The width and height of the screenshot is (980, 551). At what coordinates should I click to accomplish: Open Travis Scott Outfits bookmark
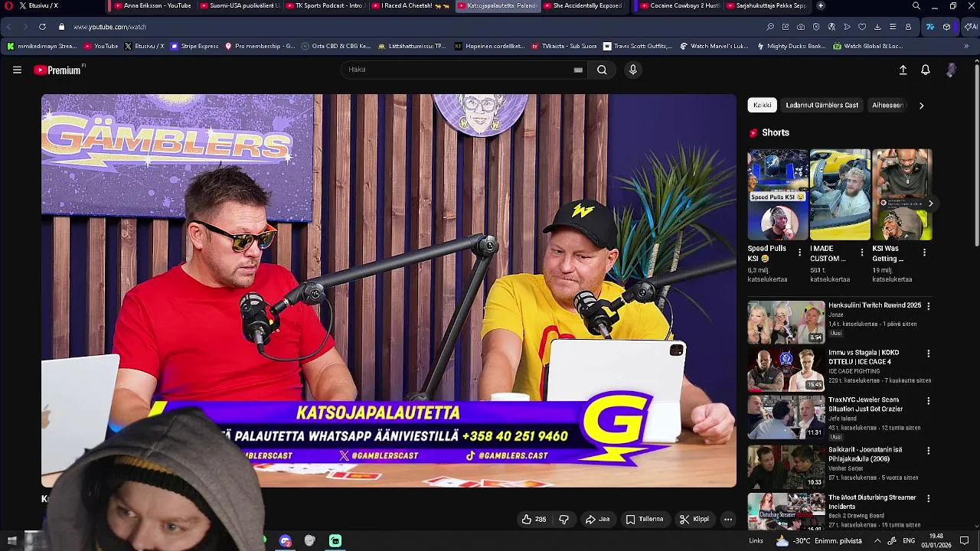[x=637, y=46]
